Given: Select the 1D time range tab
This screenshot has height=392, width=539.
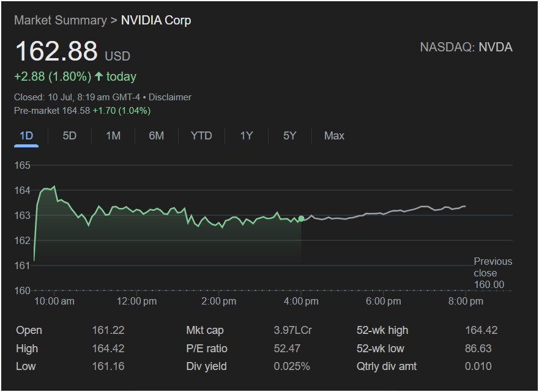Looking at the screenshot, I should (x=26, y=136).
